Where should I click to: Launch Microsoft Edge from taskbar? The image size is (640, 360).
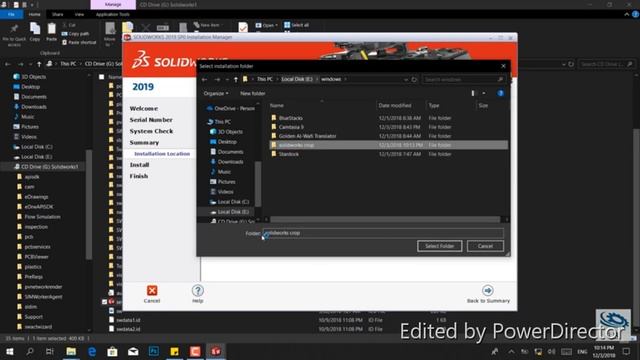click(x=92, y=351)
